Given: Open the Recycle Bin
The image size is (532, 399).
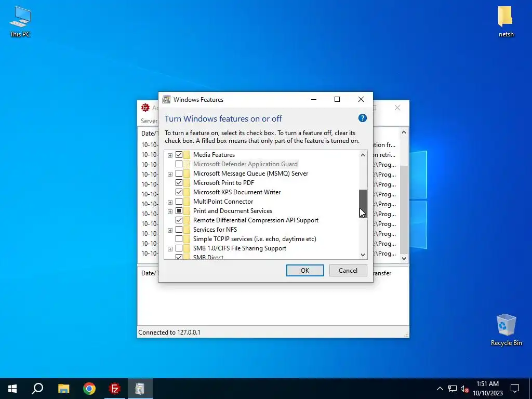Looking at the screenshot, I should click(x=506, y=330).
